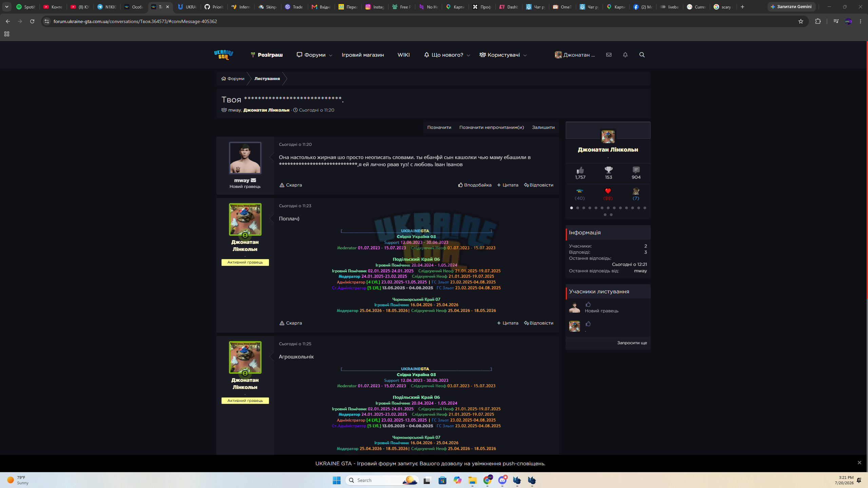This screenshot has height=488, width=868.
Task: Reload the page with the refresh icon
Action: coord(32,21)
